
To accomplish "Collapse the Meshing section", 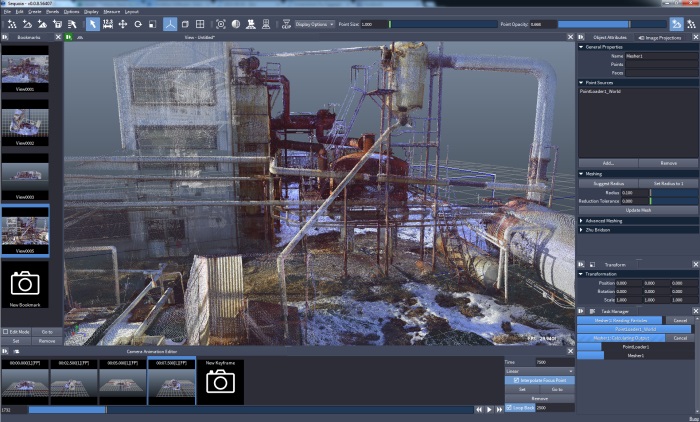I will tap(581, 173).
